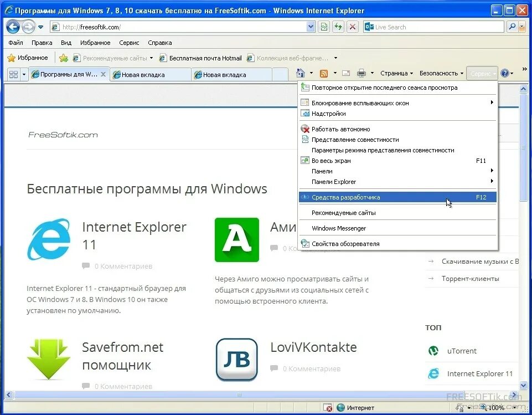Click the RSS feeds icon
Screen dimensions: 532x415
324,73
